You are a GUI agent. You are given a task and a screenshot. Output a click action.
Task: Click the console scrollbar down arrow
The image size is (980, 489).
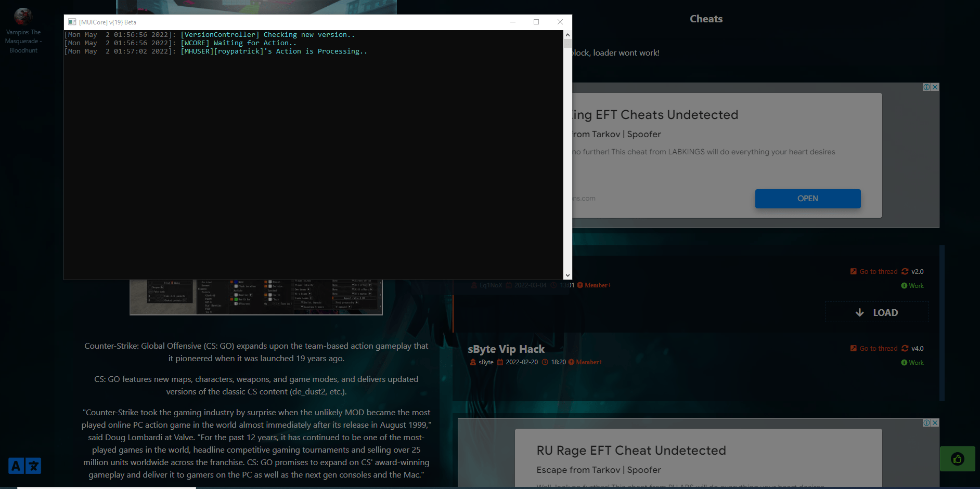[568, 275]
